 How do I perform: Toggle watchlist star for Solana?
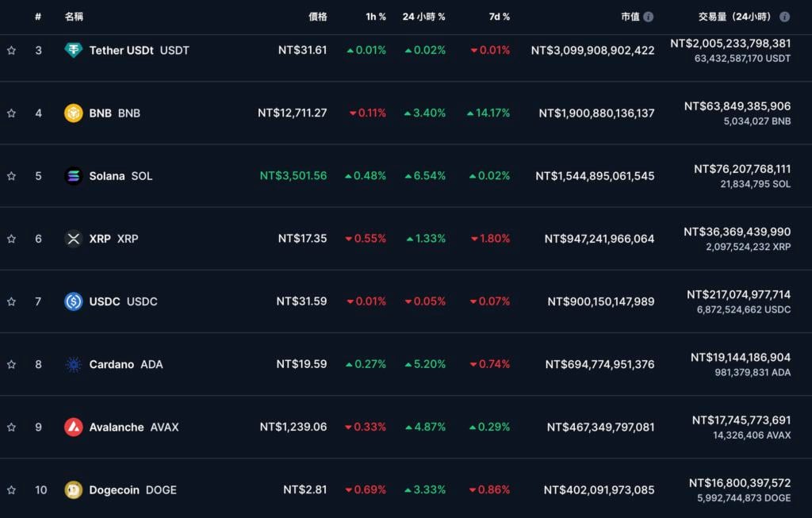[11, 176]
